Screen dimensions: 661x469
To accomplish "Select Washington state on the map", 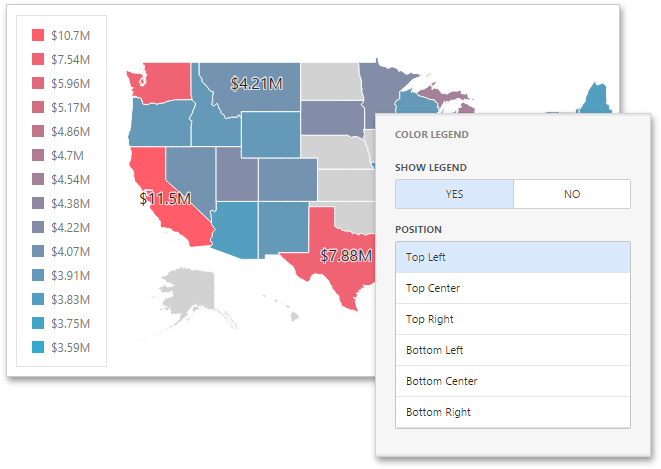I will click(160, 80).
